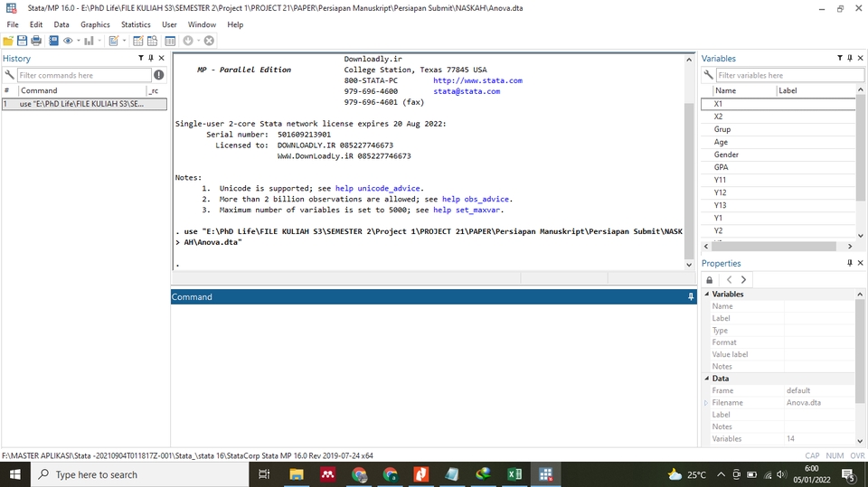868x487 pixels.
Task: Open the Statistics menu
Action: 136,25
